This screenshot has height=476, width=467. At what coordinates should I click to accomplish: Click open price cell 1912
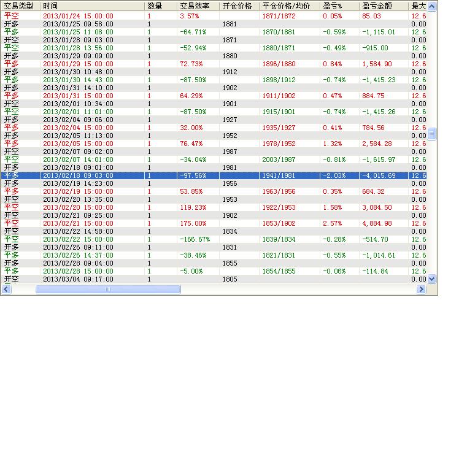tap(230, 72)
